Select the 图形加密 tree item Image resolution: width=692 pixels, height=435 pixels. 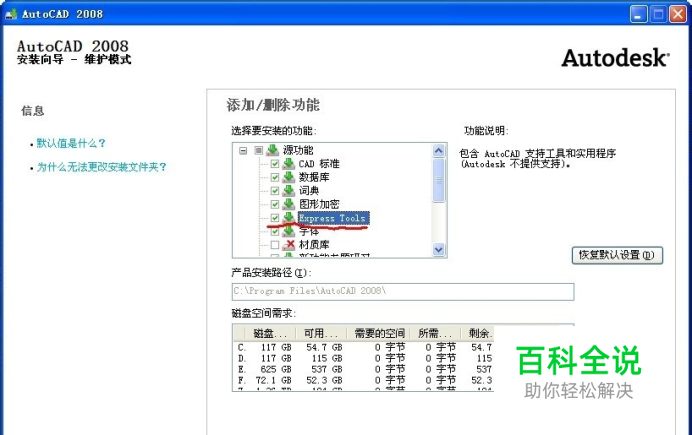(319, 204)
